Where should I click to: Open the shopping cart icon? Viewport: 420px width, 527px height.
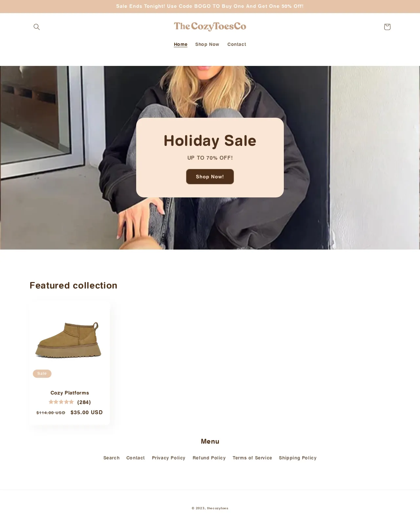point(387,27)
